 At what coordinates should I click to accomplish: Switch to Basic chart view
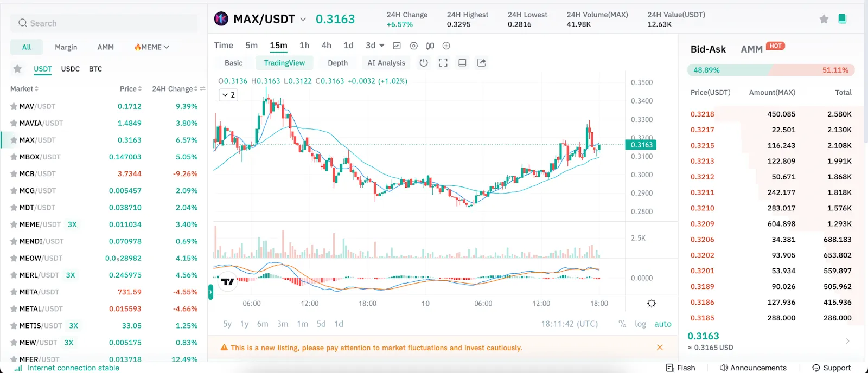click(234, 63)
